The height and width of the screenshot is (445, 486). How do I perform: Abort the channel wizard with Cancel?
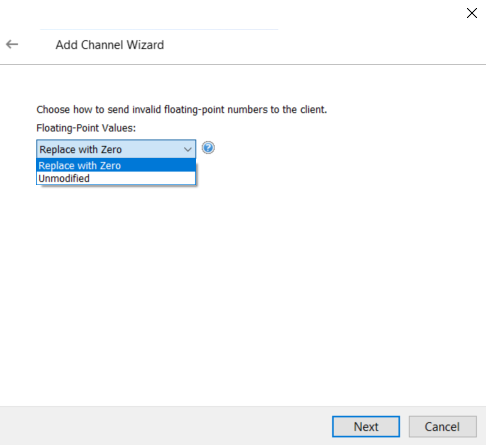(443, 426)
